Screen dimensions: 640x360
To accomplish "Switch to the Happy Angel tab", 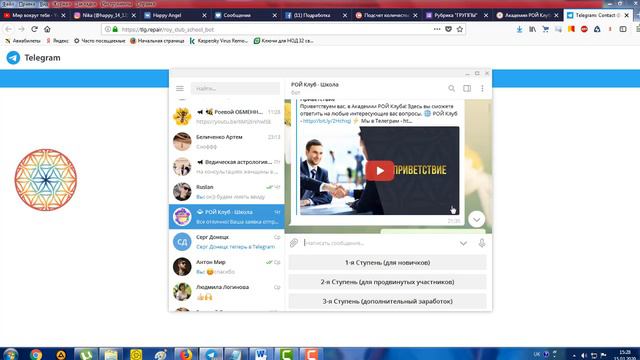I will (175, 15).
